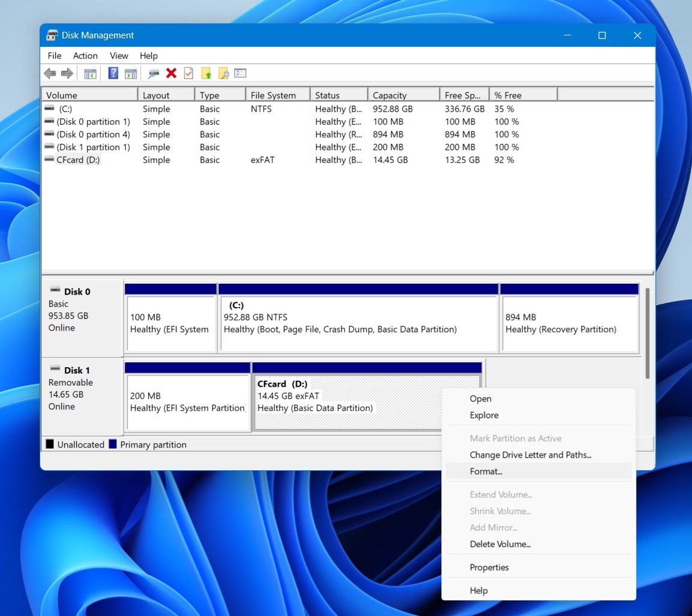The image size is (692, 616).
Task: Click the Forward arrow in the toolbar
Action: click(x=67, y=73)
